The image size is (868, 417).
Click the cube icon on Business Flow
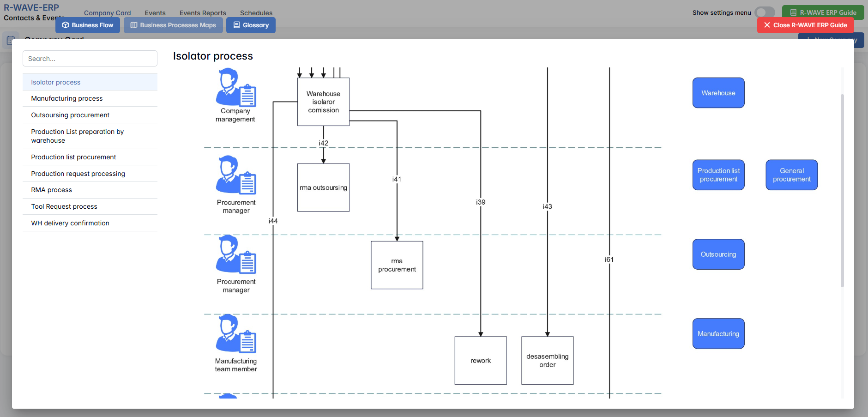(66, 25)
